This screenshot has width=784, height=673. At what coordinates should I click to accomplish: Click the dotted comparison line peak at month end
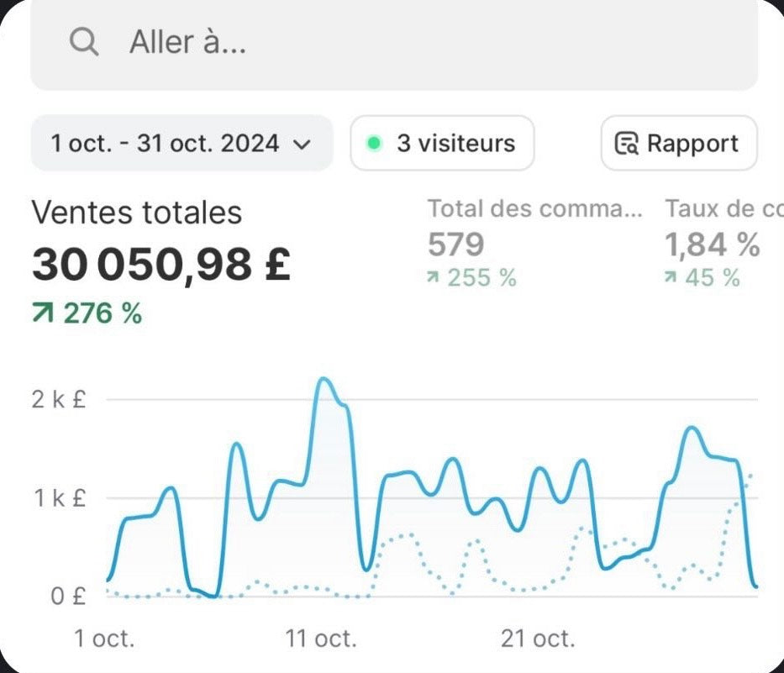tap(750, 475)
